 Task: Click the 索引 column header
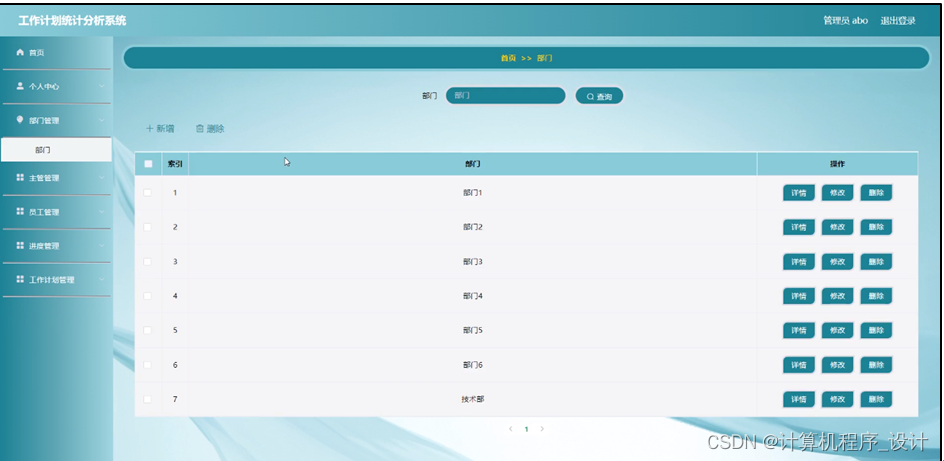[175, 164]
